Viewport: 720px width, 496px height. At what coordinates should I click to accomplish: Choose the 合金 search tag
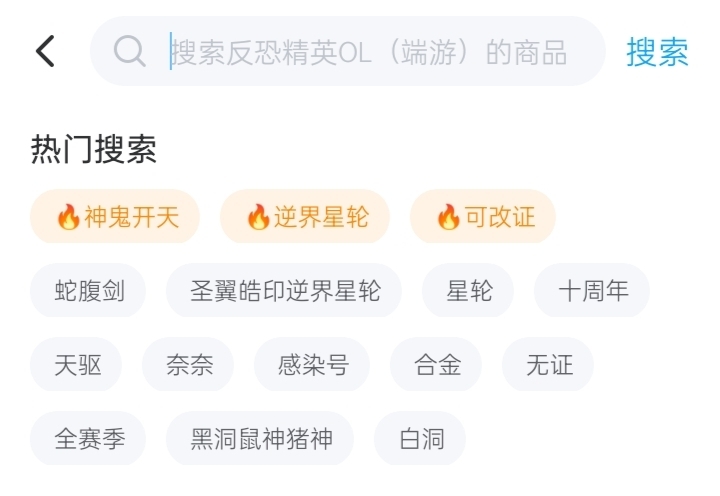tap(437, 365)
